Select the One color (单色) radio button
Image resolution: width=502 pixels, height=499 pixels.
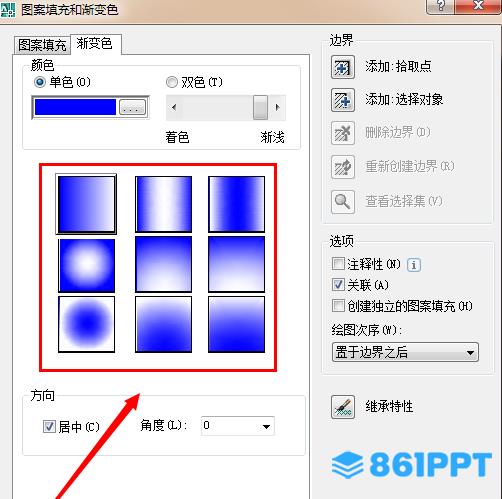coord(40,82)
